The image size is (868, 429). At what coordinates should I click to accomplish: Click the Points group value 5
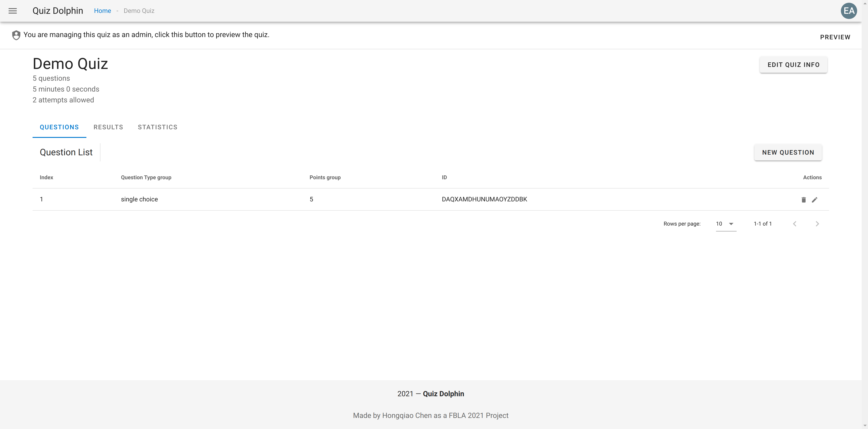[x=311, y=199]
